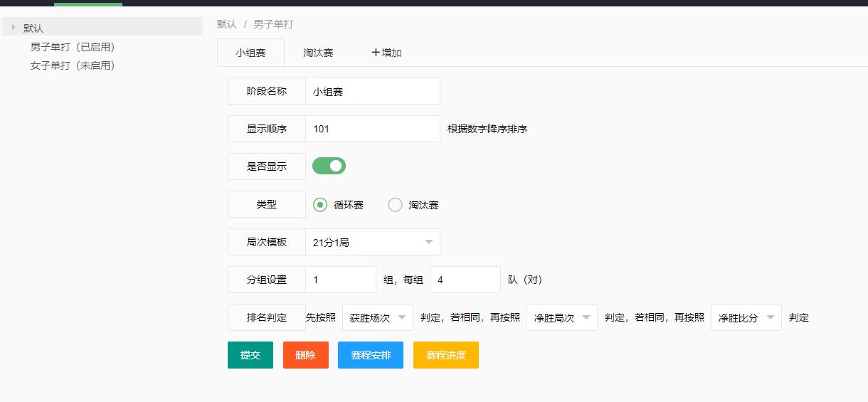The width and height of the screenshot is (868, 402).
Task: Open the 局次模板 dropdown
Action: click(373, 242)
